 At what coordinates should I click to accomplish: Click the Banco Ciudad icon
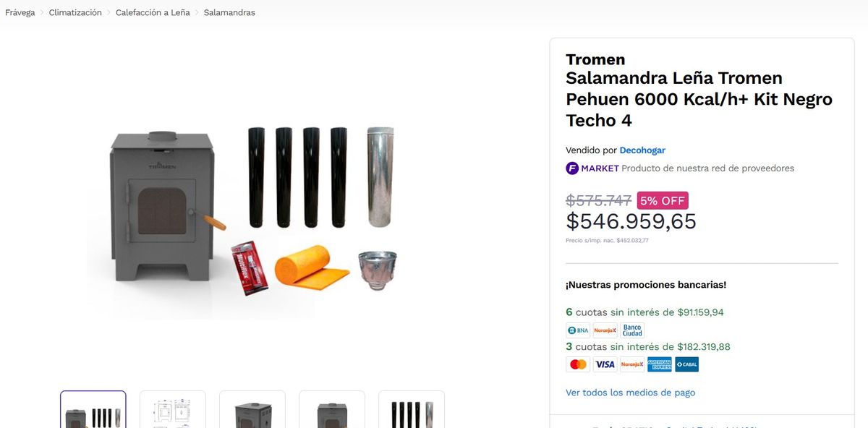(632, 330)
